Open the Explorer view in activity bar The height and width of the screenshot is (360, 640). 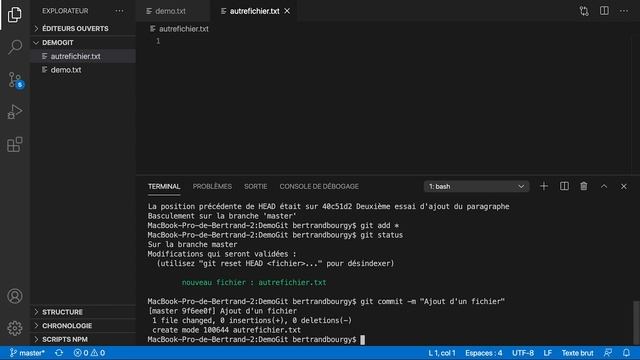tap(15, 15)
